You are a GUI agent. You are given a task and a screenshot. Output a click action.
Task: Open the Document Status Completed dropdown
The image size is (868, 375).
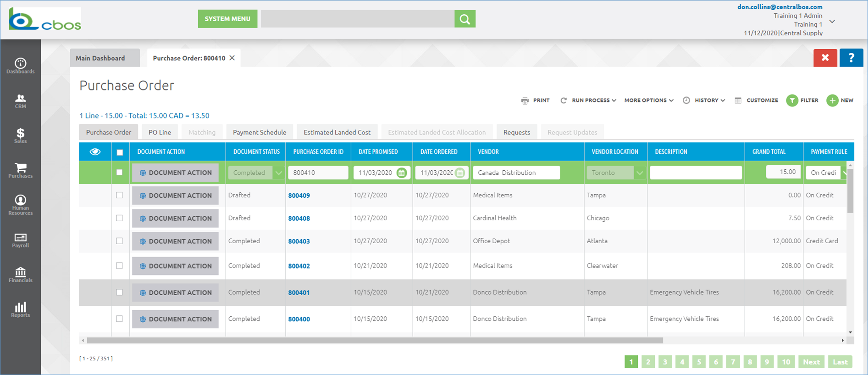(278, 173)
